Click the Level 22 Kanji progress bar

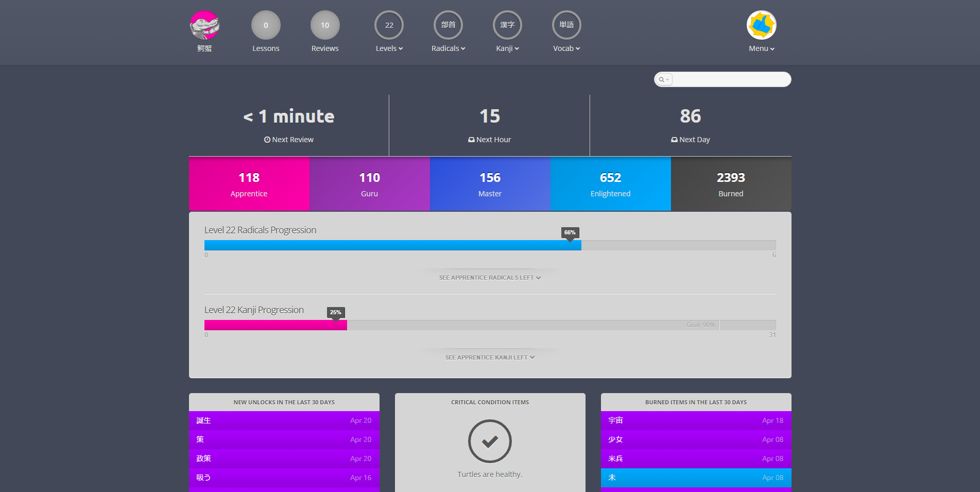click(x=489, y=325)
